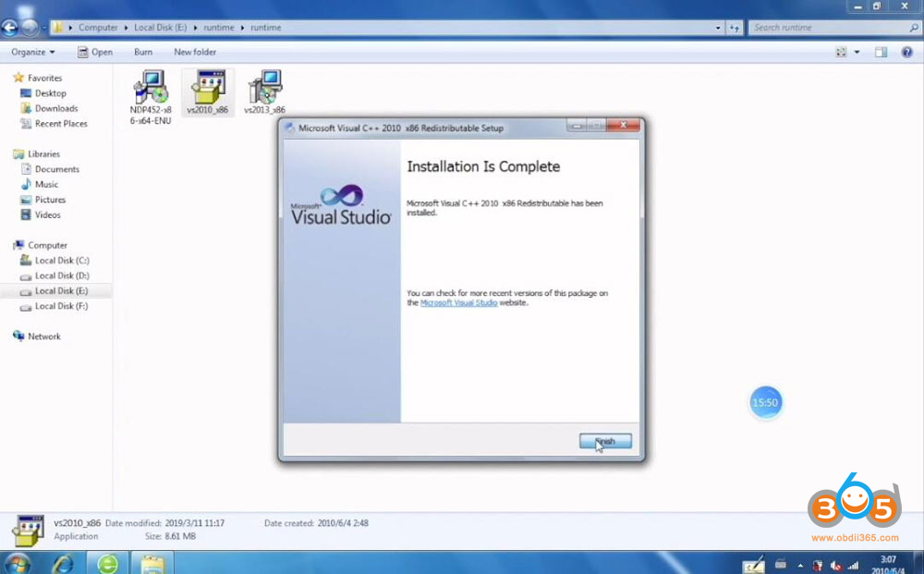Open green browser icon on taskbar
Image resolution: width=924 pixels, height=574 pixels.
(107, 564)
